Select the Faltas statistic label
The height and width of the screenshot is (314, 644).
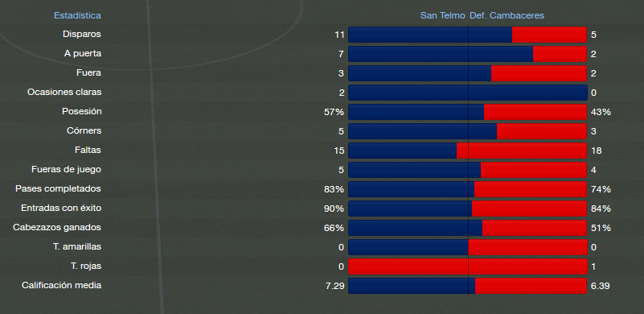pos(88,151)
